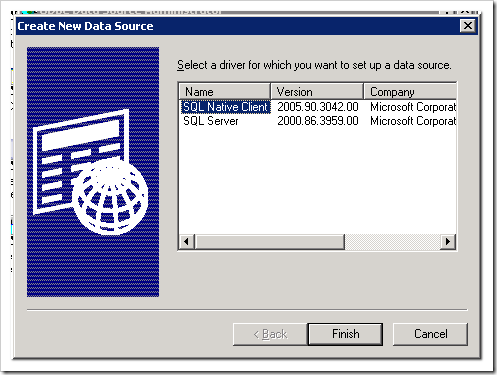Click the Version column header
Image resolution: width=497 pixels, height=375 pixels.
point(317,91)
